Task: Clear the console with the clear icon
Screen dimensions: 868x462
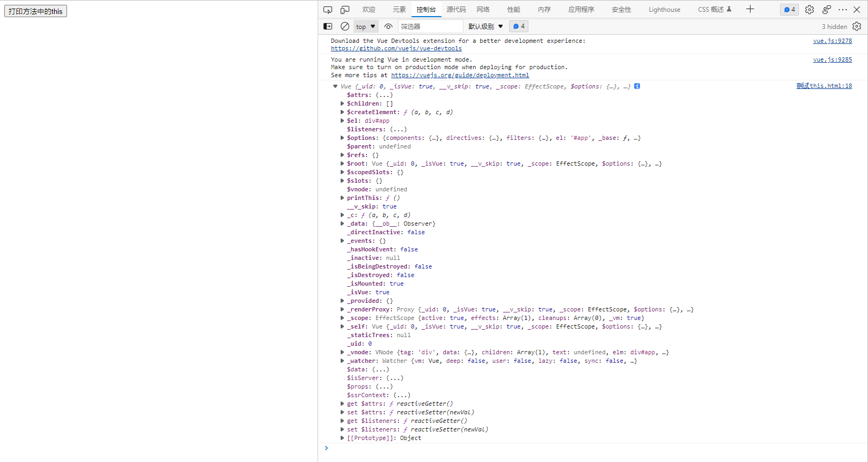Action: coord(345,26)
